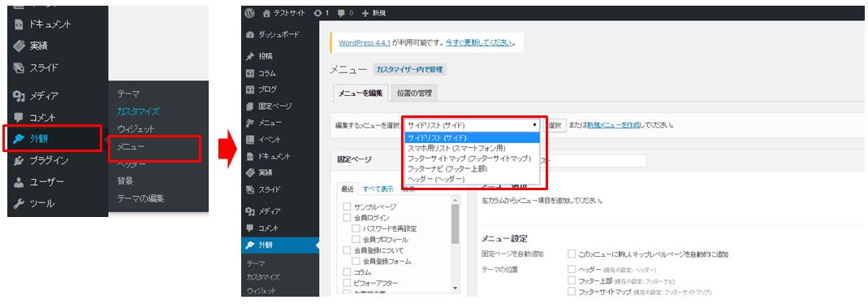Image resolution: width=868 pixels, height=304 pixels.
Task: Check the フッター上部 theme location box
Action: pos(572,280)
